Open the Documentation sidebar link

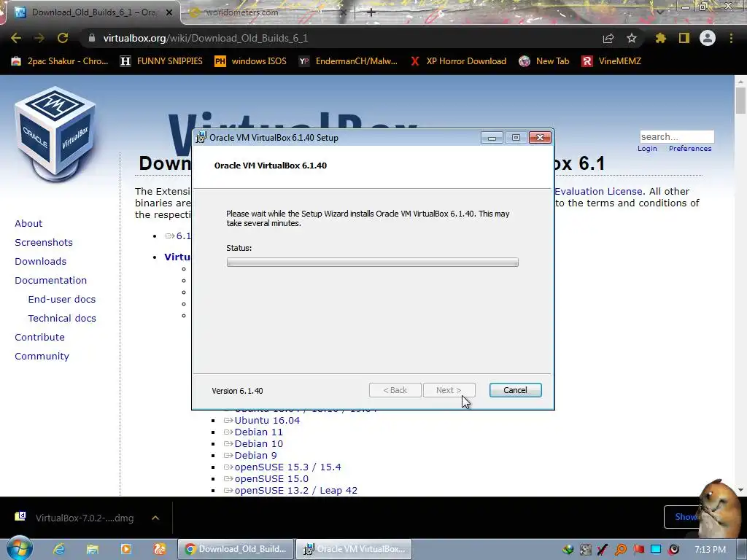[x=51, y=281]
